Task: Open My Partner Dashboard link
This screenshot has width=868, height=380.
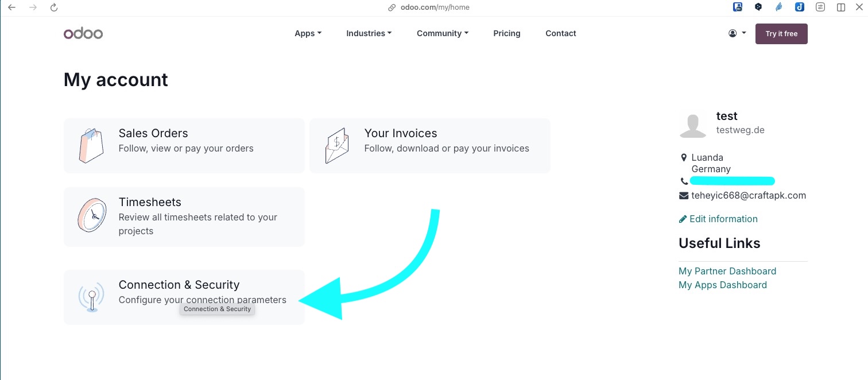Action: [x=727, y=271]
